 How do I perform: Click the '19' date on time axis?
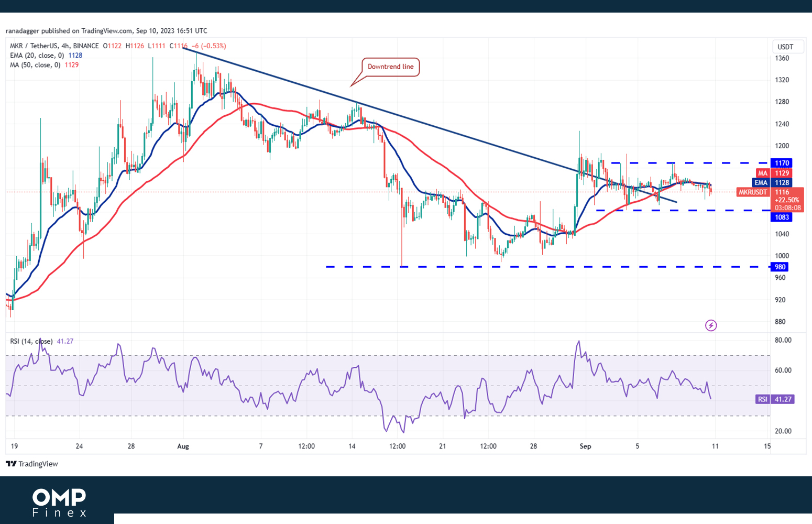point(14,446)
